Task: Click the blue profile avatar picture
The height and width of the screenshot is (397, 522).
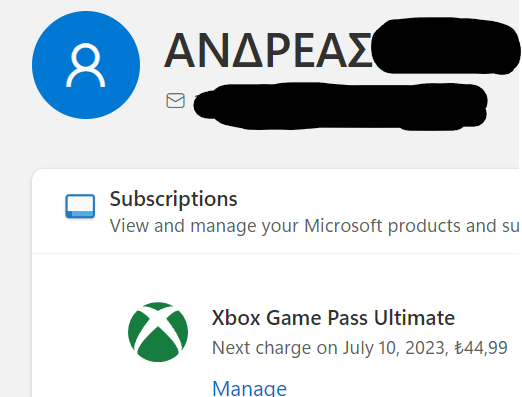Action: tap(86, 65)
